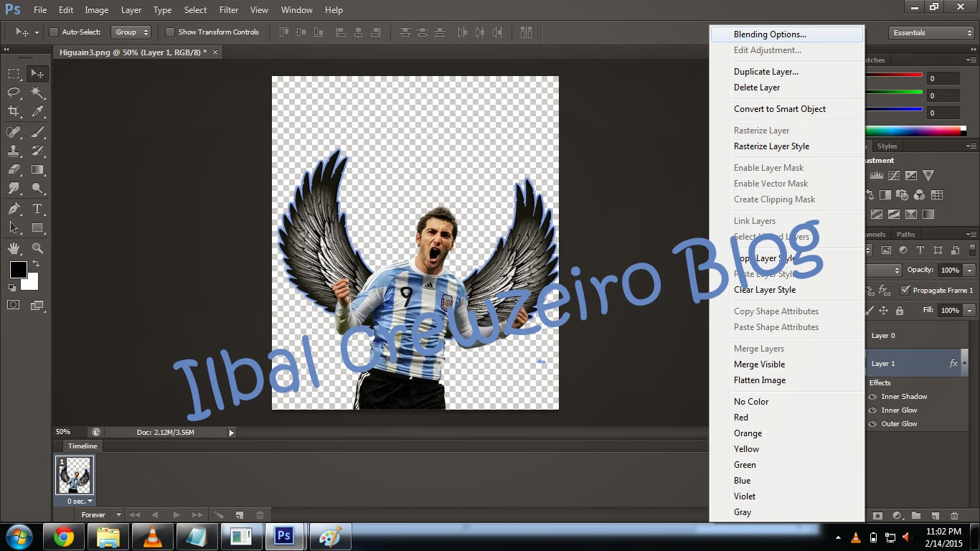Select the Rectangle shape tool
The width and height of the screenshot is (980, 551).
pos(37,228)
